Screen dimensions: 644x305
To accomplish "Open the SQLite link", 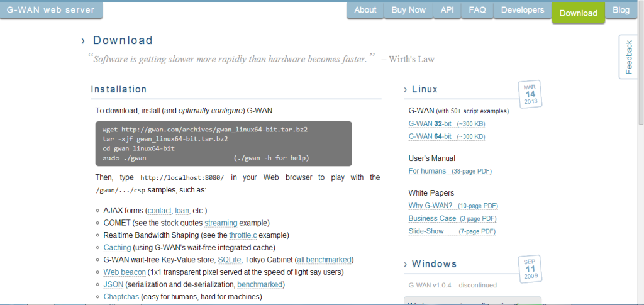I will [230, 260].
